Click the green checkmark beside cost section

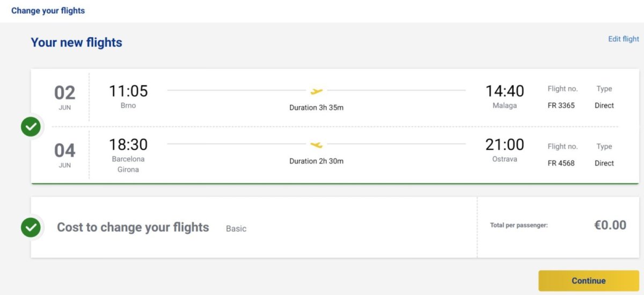point(31,227)
